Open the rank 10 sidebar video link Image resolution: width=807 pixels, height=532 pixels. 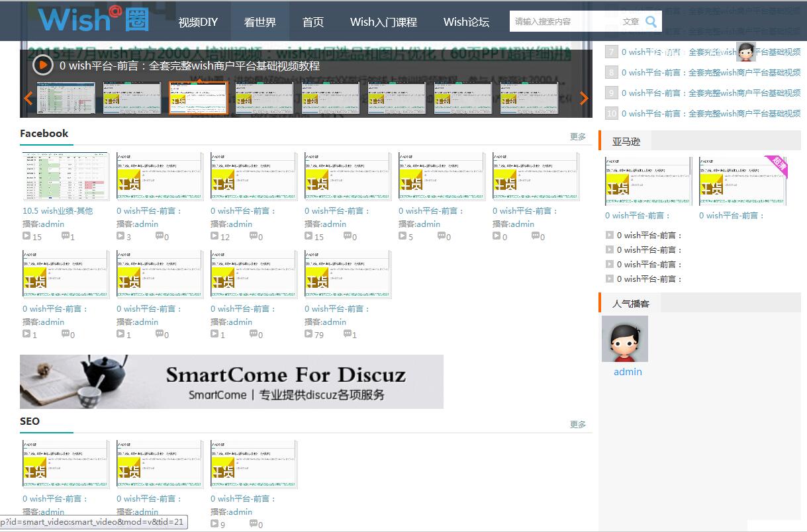[x=711, y=114]
